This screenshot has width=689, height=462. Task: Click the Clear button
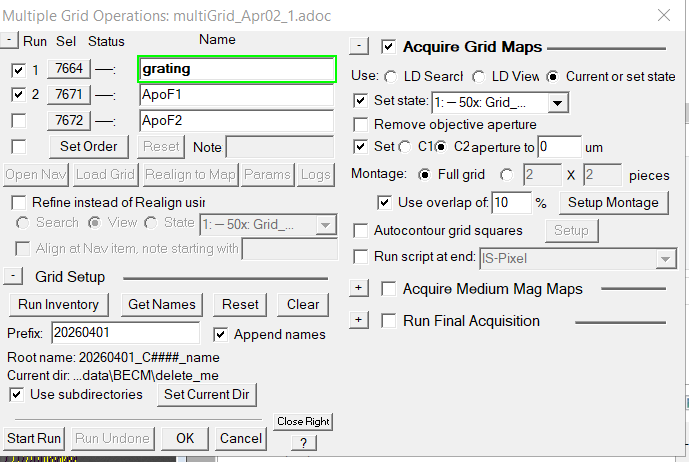(303, 305)
